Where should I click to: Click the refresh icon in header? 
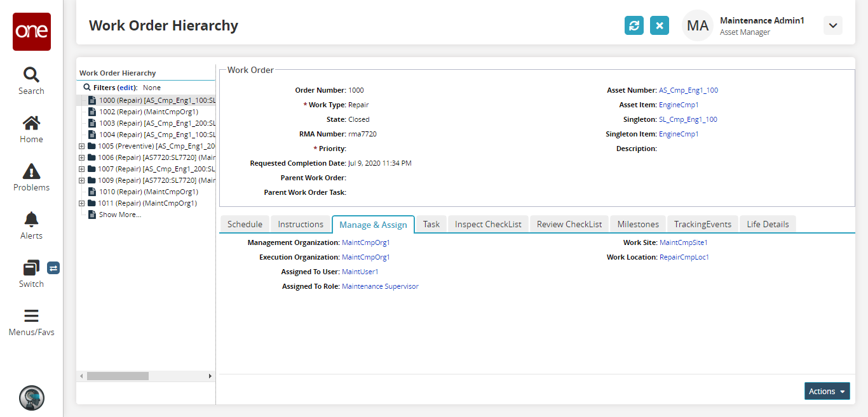pos(634,25)
